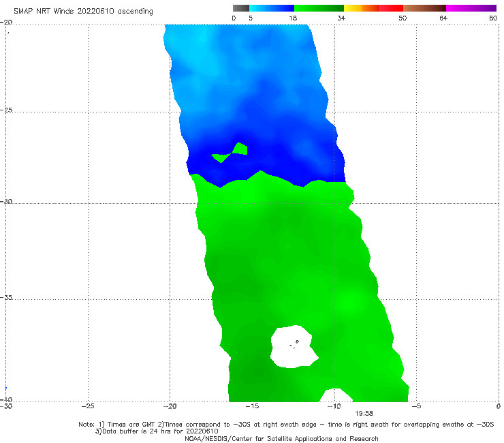Click the longitude label '-20' on the bottom axis
The height and width of the screenshot is (443, 504).
click(170, 406)
